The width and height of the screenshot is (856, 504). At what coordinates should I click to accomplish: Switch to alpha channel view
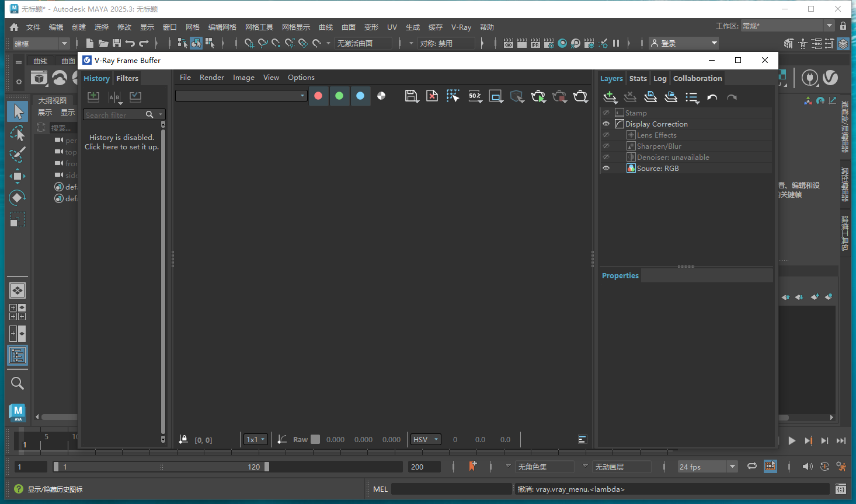point(381,96)
